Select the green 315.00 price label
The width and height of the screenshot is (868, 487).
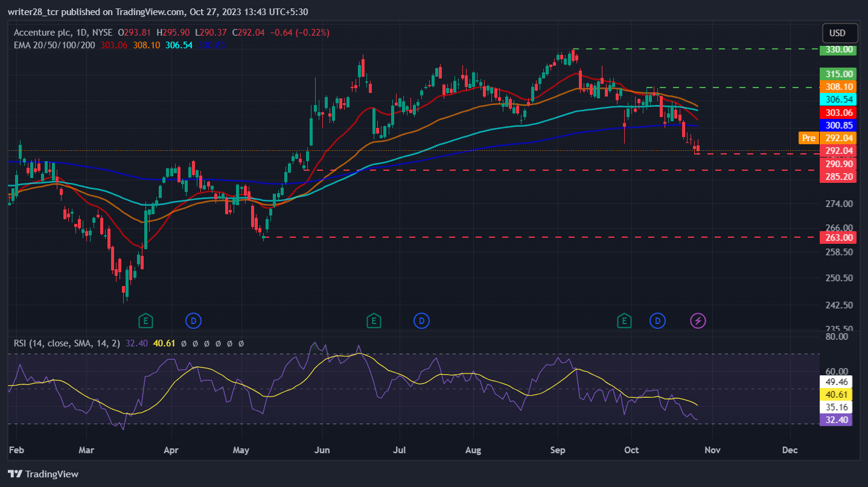(x=838, y=74)
